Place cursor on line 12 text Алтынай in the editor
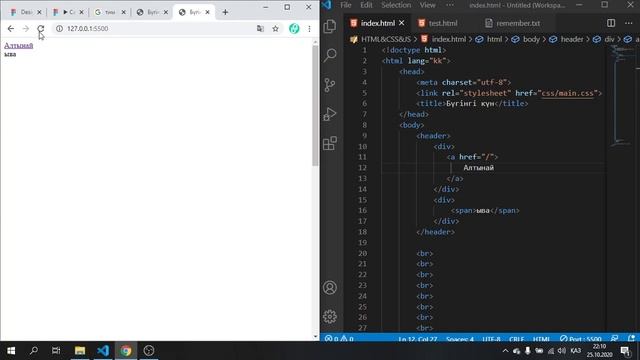 [x=478, y=168]
